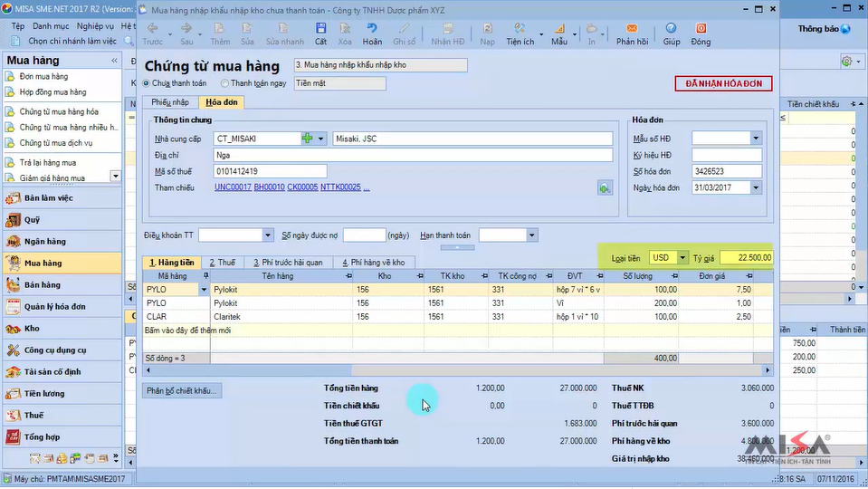Open the 2. Thuế tab
Screen dimensions: 868x489
click(222, 263)
